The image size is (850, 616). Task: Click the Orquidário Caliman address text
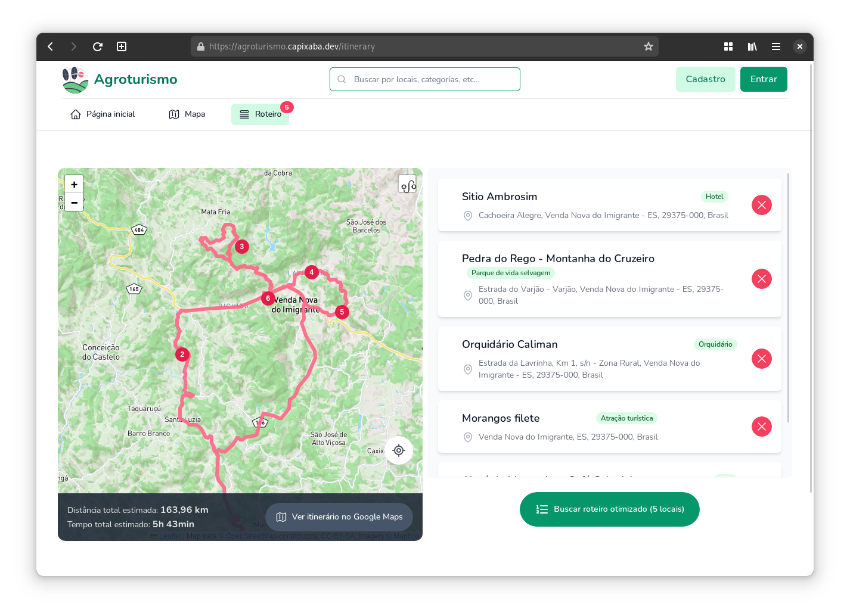pos(590,369)
